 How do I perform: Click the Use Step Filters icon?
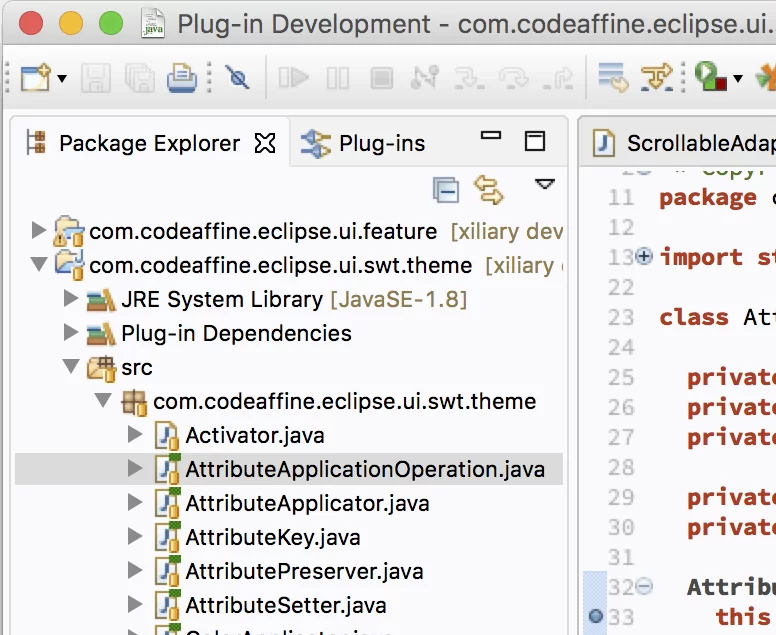pyautogui.click(x=657, y=78)
